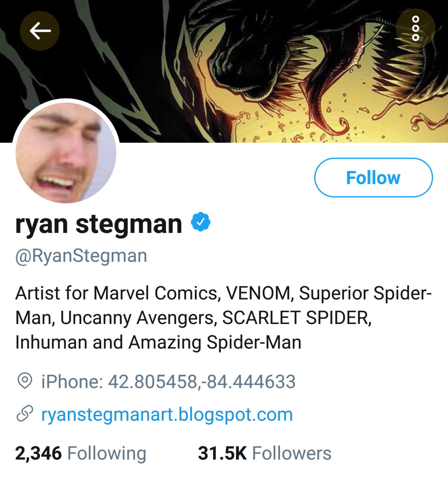This screenshot has width=448, height=486.
Task: Go back using the arrow icon
Action: click(x=40, y=31)
